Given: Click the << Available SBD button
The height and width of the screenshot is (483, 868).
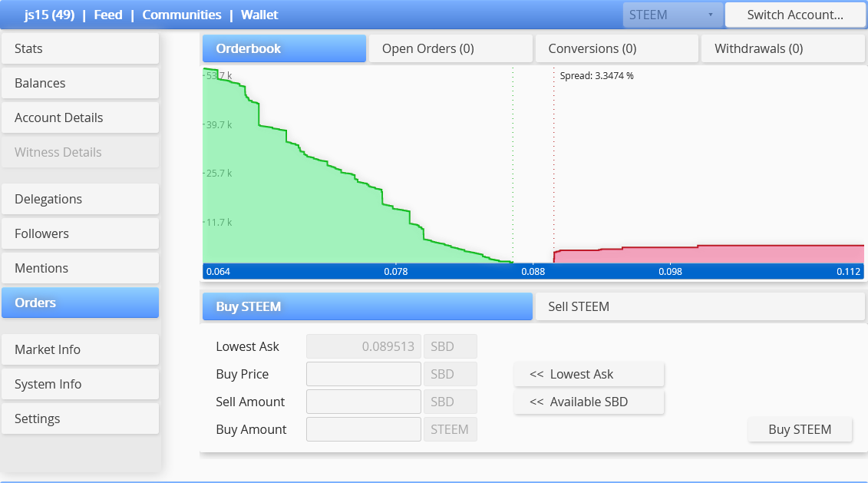Looking at the screenshot, I should 589,402.
